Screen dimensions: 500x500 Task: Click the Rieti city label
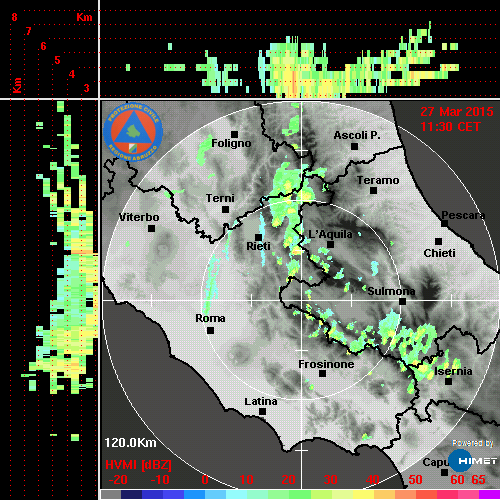(x=258, y=246)
